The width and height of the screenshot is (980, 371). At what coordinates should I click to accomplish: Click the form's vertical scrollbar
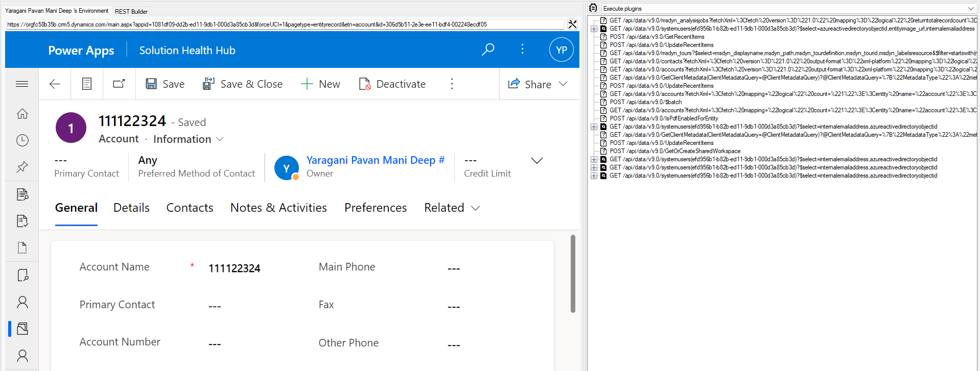tap(573, 274)
